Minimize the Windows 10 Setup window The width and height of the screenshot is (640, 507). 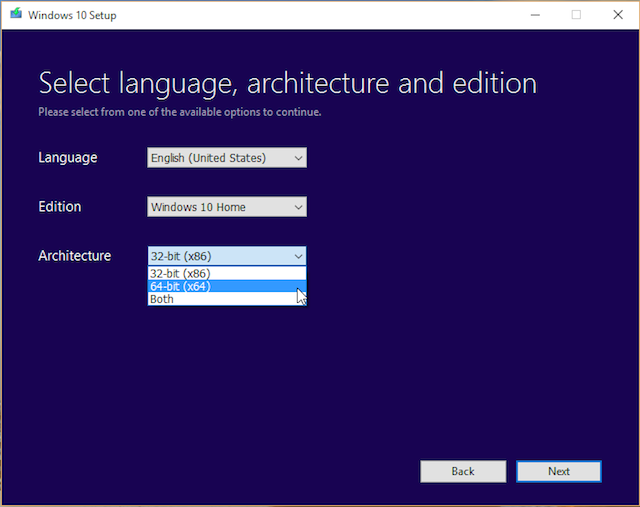[530, 15]
